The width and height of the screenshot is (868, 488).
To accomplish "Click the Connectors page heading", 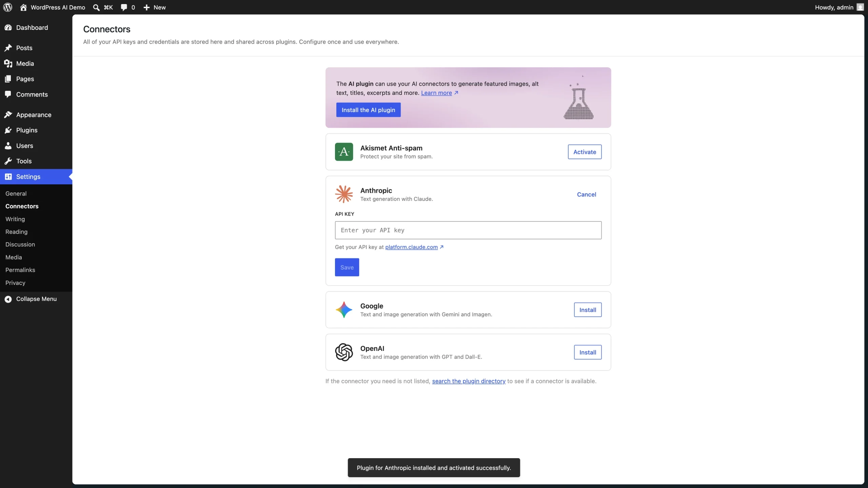I will pyautogui.click(x=107, y=29).
